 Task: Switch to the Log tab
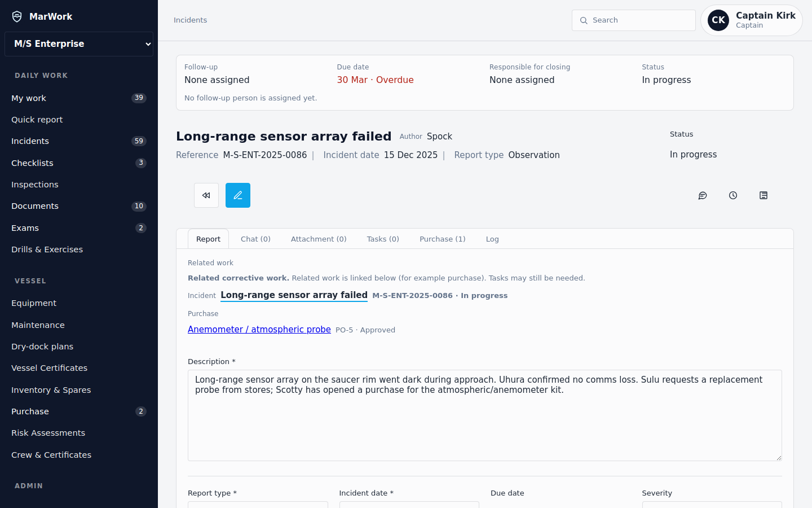(492, 239)
